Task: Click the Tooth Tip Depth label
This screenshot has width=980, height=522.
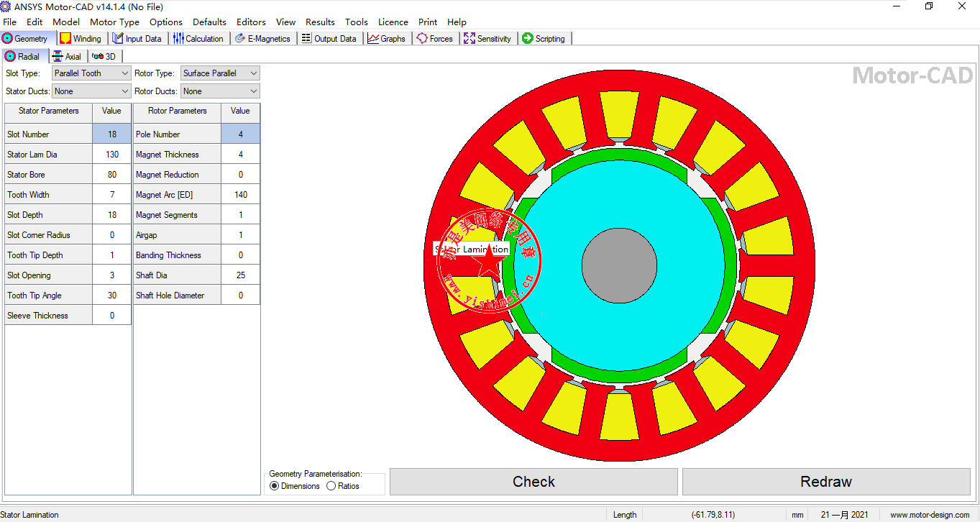Action: [35, 255]
